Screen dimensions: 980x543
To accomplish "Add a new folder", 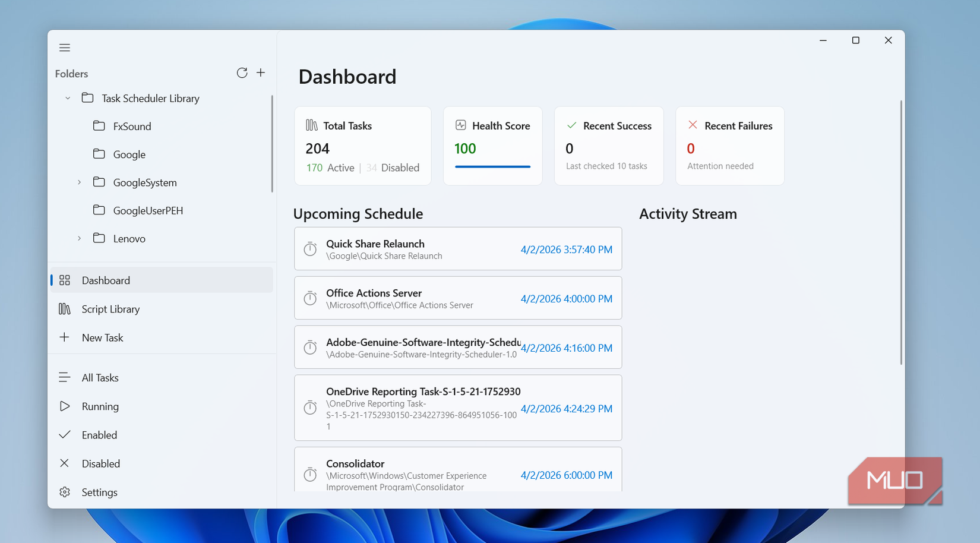I will coord(261,72).
